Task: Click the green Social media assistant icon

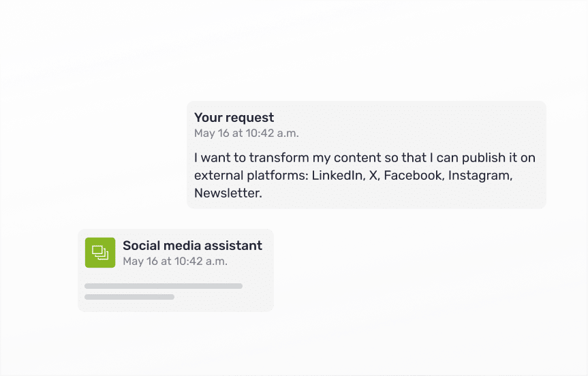Action: [x=100, y=253]
